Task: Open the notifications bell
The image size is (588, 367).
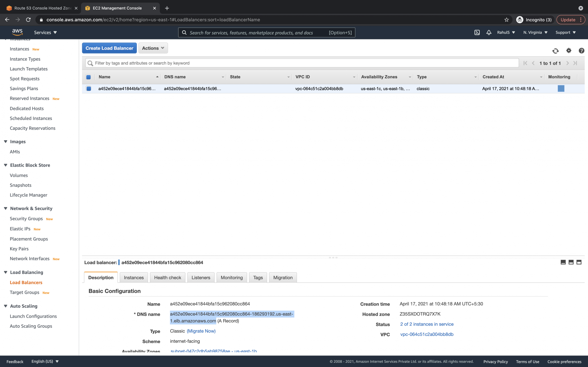Action: pyautogui.click(x=489, y=32)
